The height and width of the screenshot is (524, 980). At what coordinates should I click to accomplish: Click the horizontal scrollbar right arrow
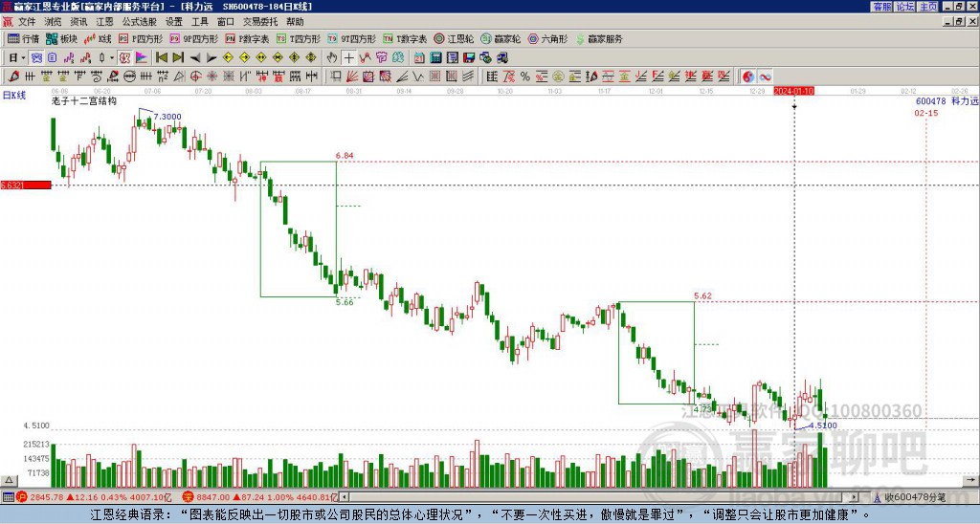[855, 497]
